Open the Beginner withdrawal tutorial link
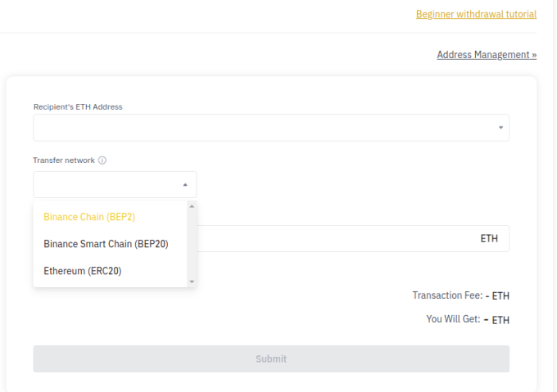The height and width of the screenshot is (392, 557). (x=476, y=14)
